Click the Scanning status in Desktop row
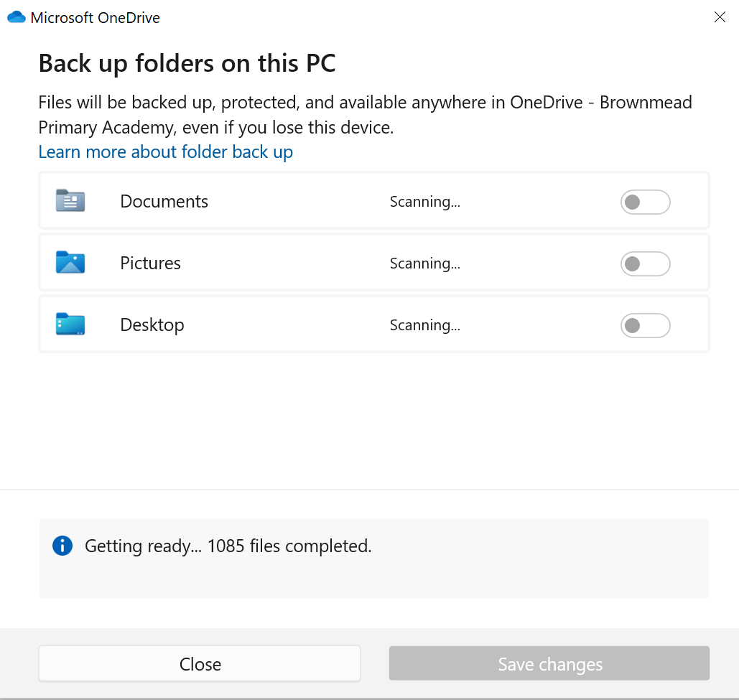Image resolution: width=739 pixels, height=700 pixels. [x=424, y=325]
